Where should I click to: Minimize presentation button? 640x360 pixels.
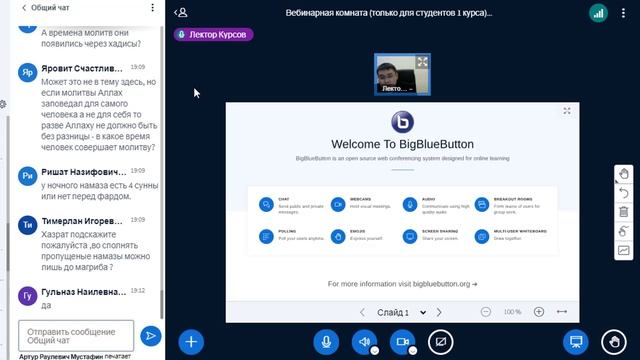point(576,342)
